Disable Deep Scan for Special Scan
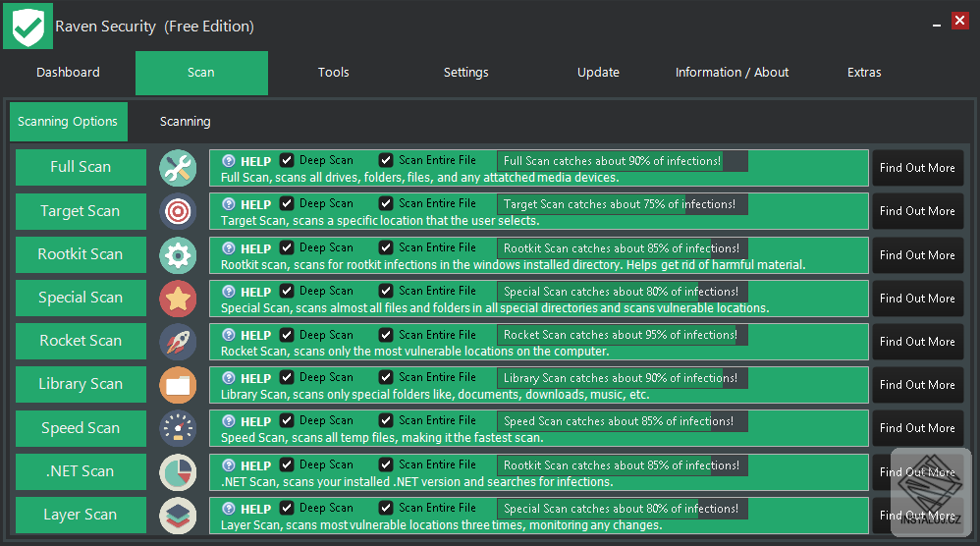Screen dimensions: 980x546 tap(287, 291)
